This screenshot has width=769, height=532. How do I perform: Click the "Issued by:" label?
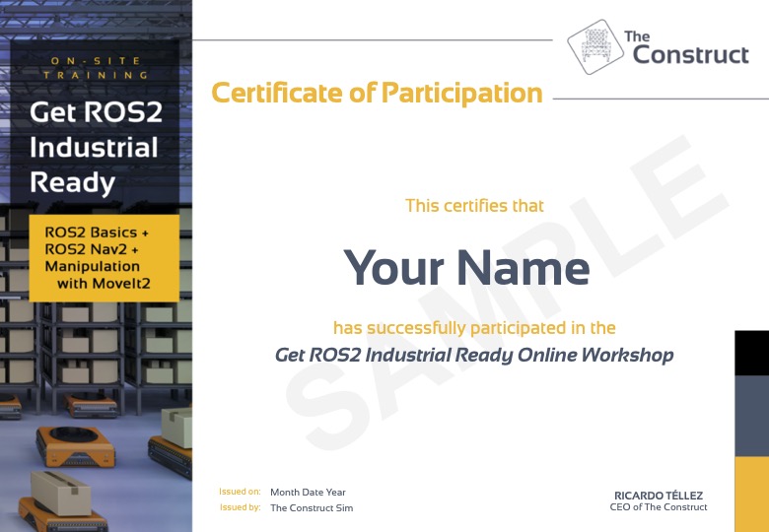tap(240, 508)
